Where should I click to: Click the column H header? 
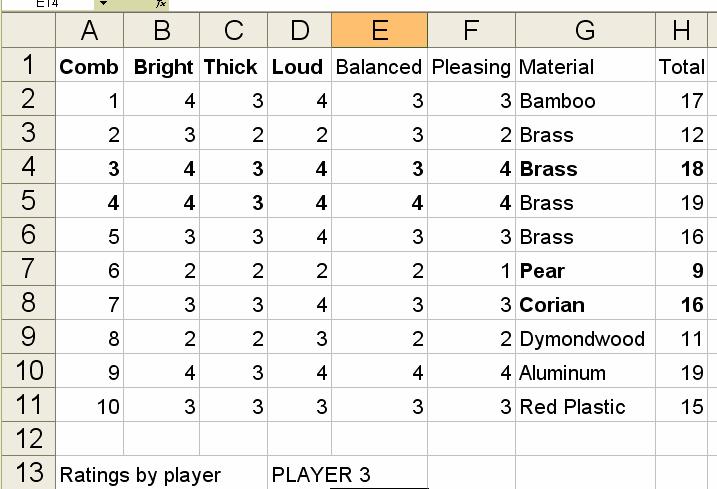pos(681,30)
